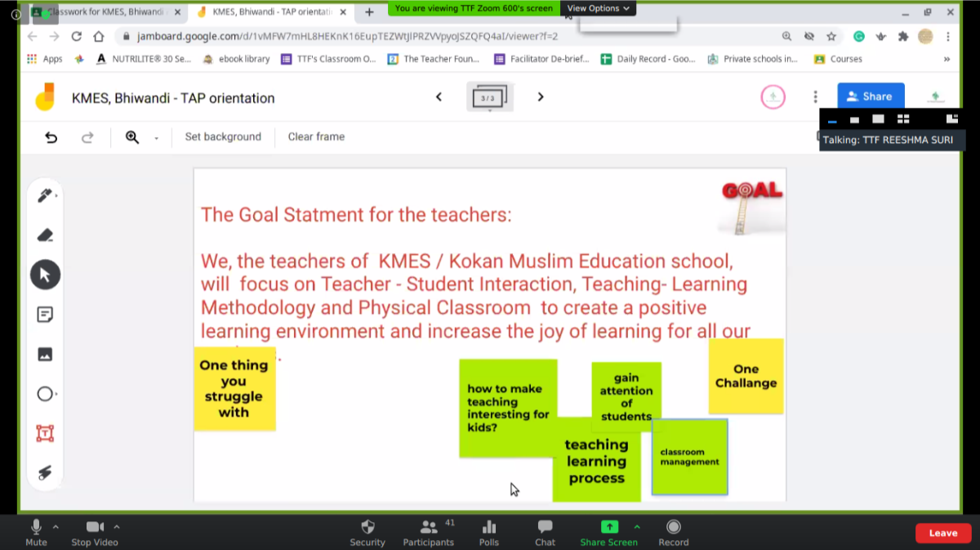Viewport: 980px width, 550px height.
Task: Open the View Options dropdown
Action: [599, 8]
